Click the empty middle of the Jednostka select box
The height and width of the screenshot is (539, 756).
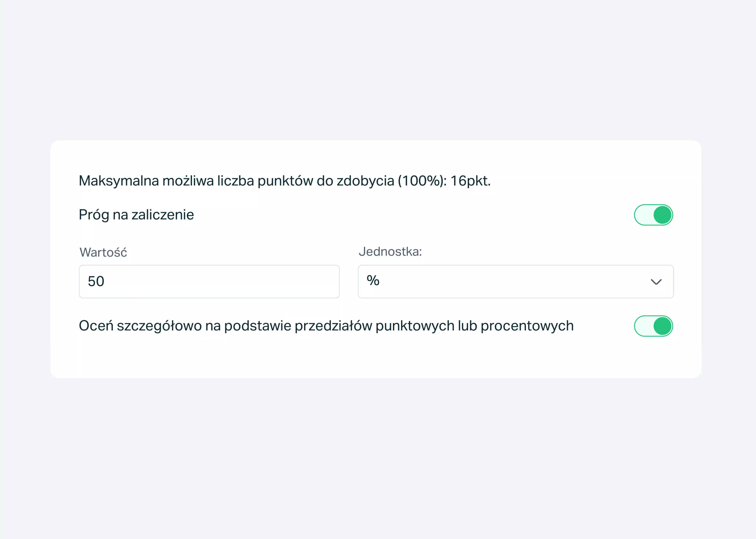click(514, 281)
